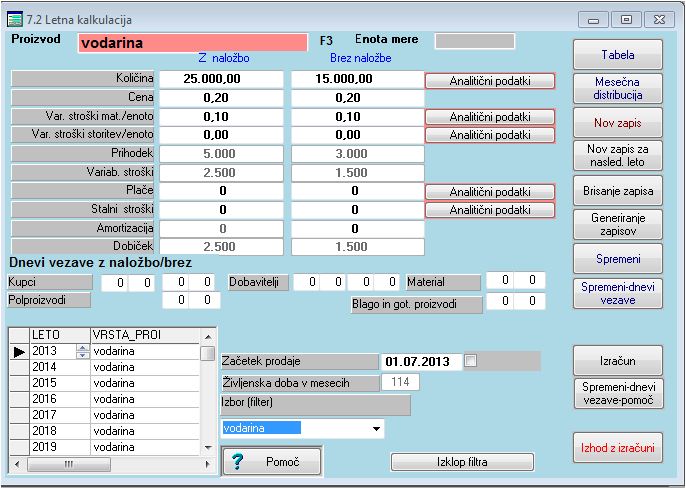Click the LETO year spinner for 2013
The width and height of the screenshot is (686, 489).
click(82, 352)
